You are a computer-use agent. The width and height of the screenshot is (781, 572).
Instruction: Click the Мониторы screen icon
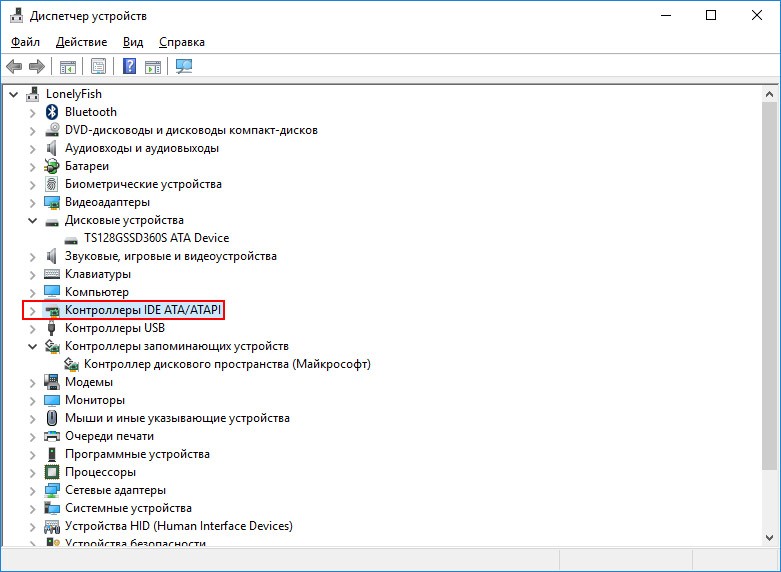52,400
